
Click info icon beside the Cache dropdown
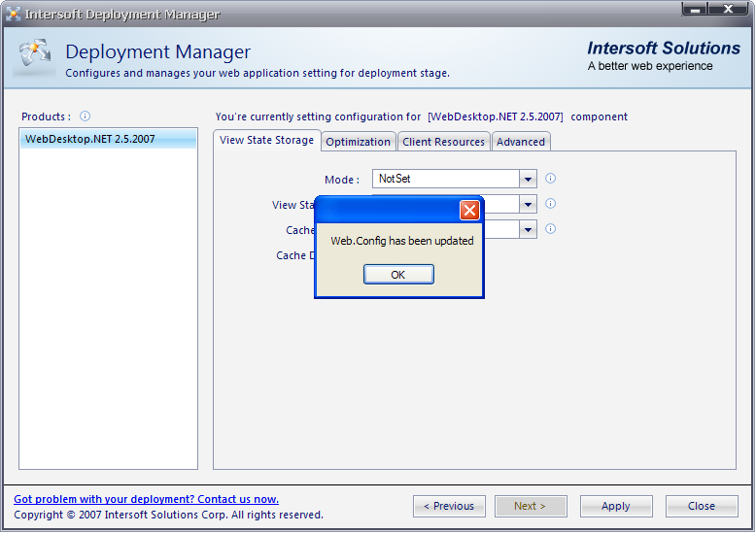tap(550, 229)
